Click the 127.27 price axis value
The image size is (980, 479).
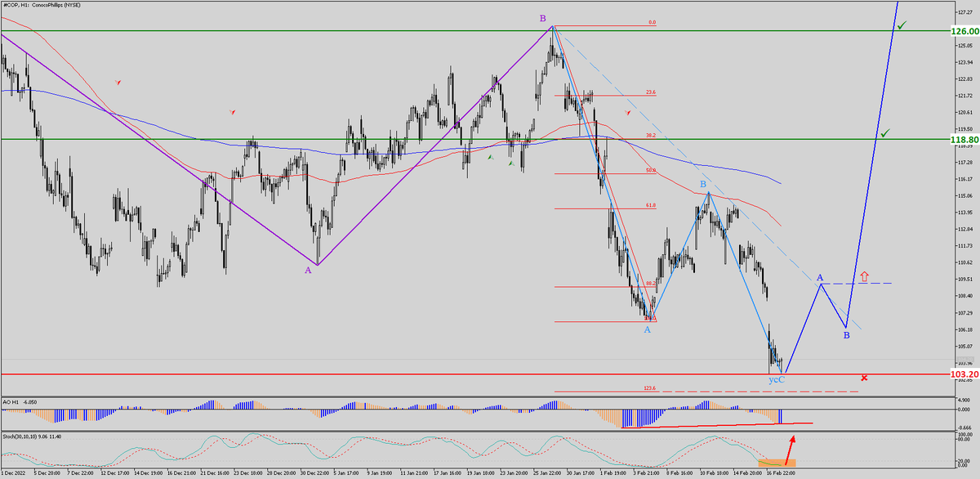tap(964, 13)
